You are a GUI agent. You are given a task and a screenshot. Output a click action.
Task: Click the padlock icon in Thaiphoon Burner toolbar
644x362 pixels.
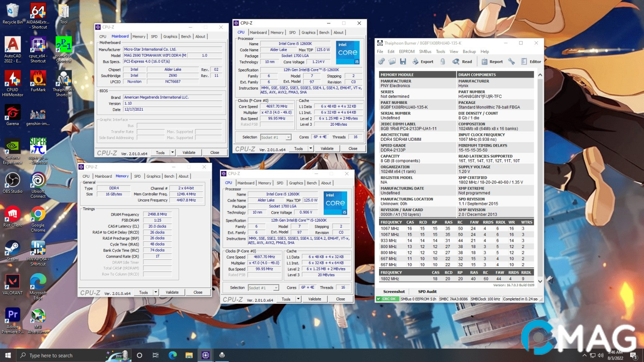coord(443,62)
